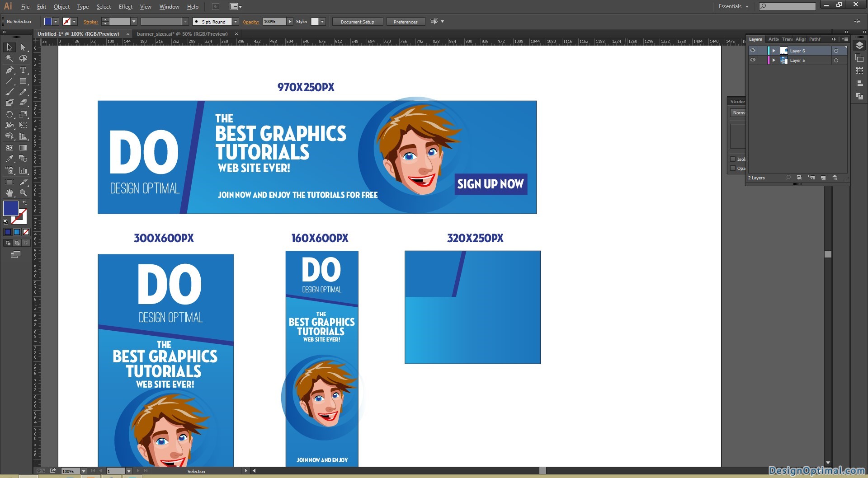Set color mode to None
This screenshot has width=868, height=478.
point(26,232)
